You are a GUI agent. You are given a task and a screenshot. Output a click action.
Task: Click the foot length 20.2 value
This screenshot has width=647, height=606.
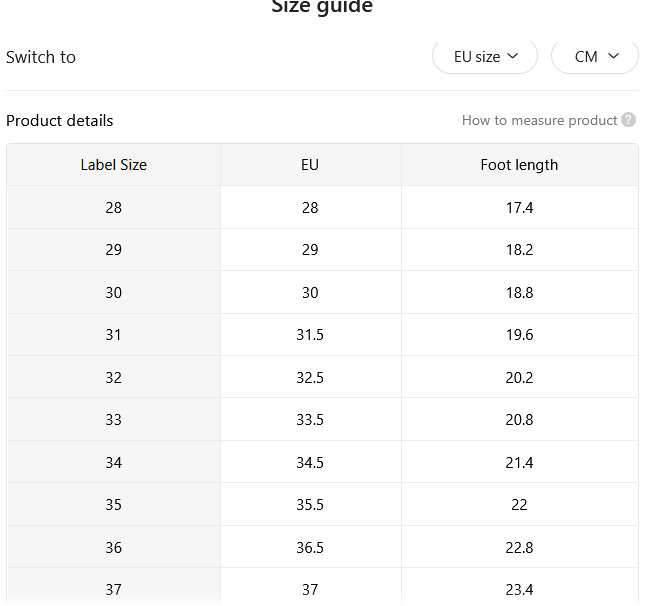[x=519, y=377]
